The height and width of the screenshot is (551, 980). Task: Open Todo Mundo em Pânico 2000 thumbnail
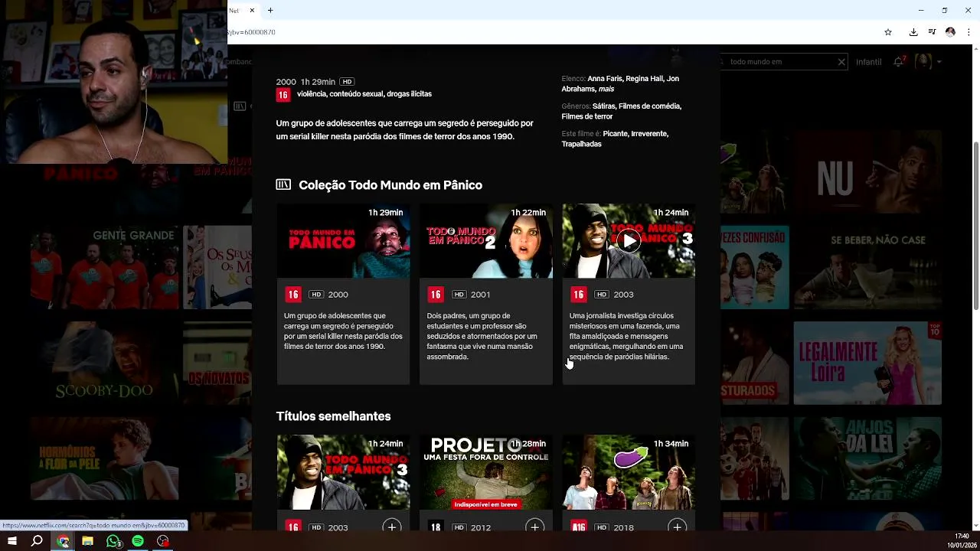[343, 240]
